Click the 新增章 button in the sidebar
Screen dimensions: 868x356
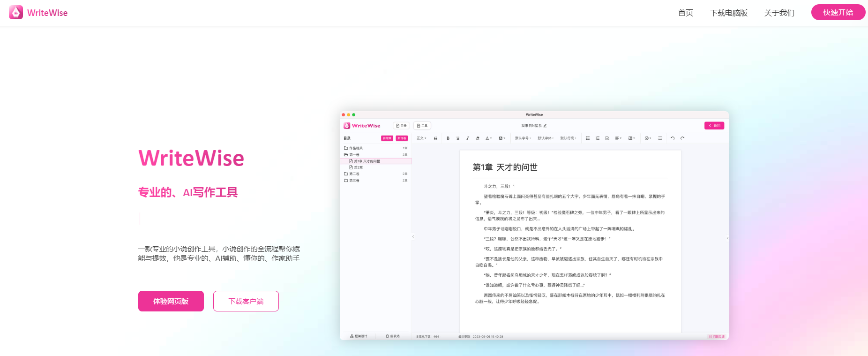[x=387, y=138]
